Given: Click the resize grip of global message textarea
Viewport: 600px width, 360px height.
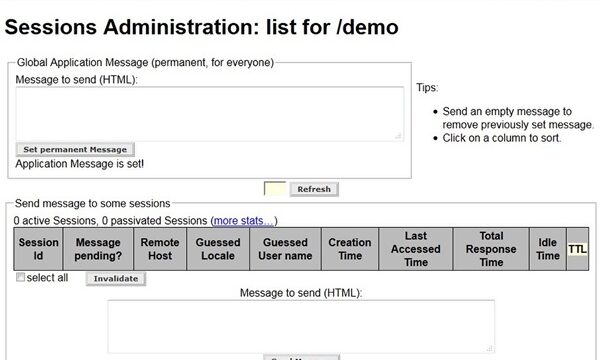Looking at the screenshot, I should pyautogui.click(x=398, y=136).
